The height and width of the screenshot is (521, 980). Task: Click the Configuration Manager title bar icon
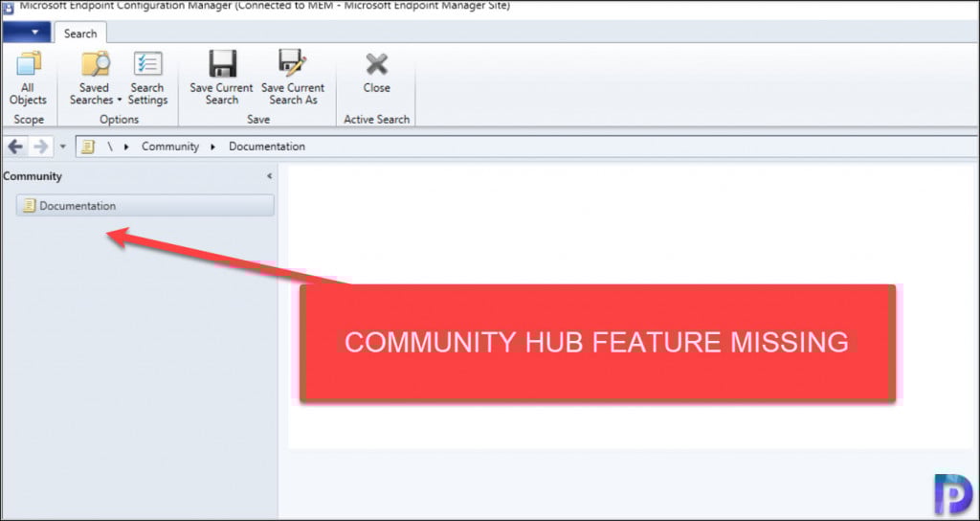click(x=9, y=8)
